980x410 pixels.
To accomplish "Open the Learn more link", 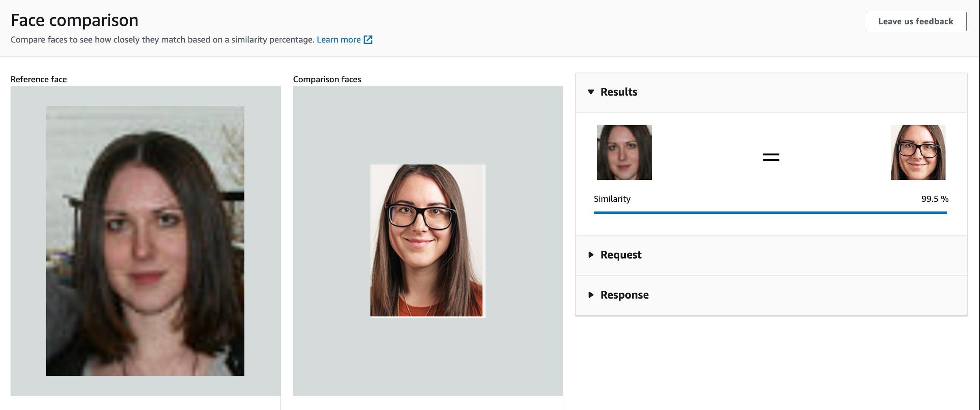I will (338, 40).
